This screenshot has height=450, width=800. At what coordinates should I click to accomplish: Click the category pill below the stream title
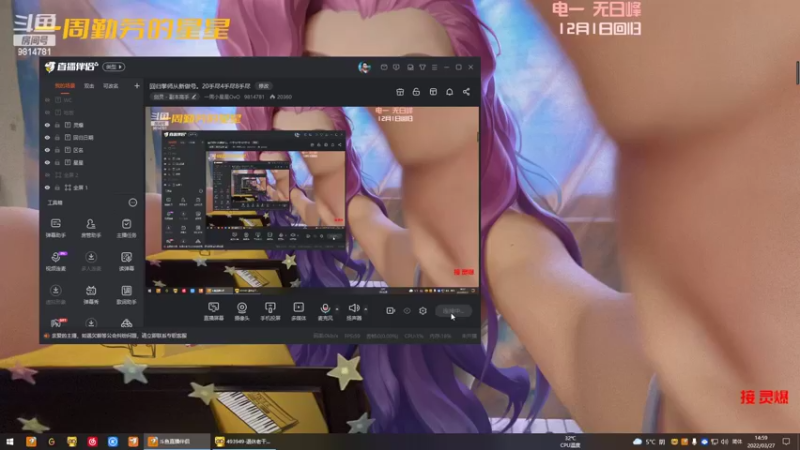click(174, 97)
